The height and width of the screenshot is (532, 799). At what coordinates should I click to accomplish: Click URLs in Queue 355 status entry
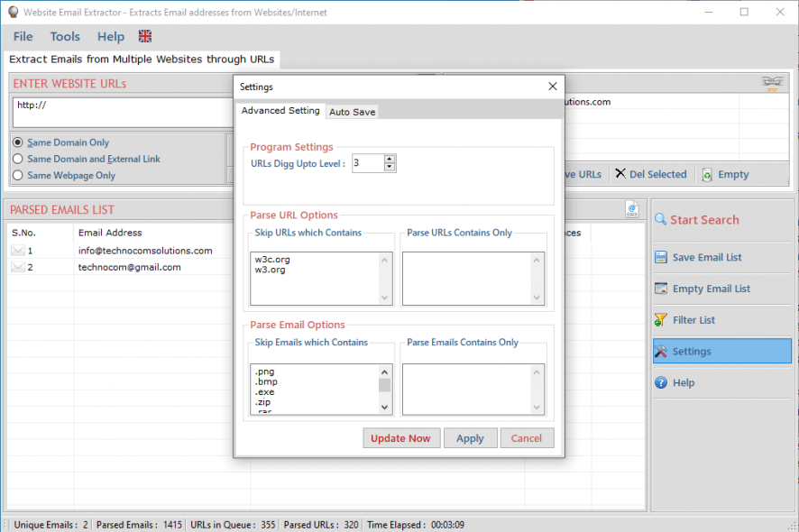(x=233, y=525)
